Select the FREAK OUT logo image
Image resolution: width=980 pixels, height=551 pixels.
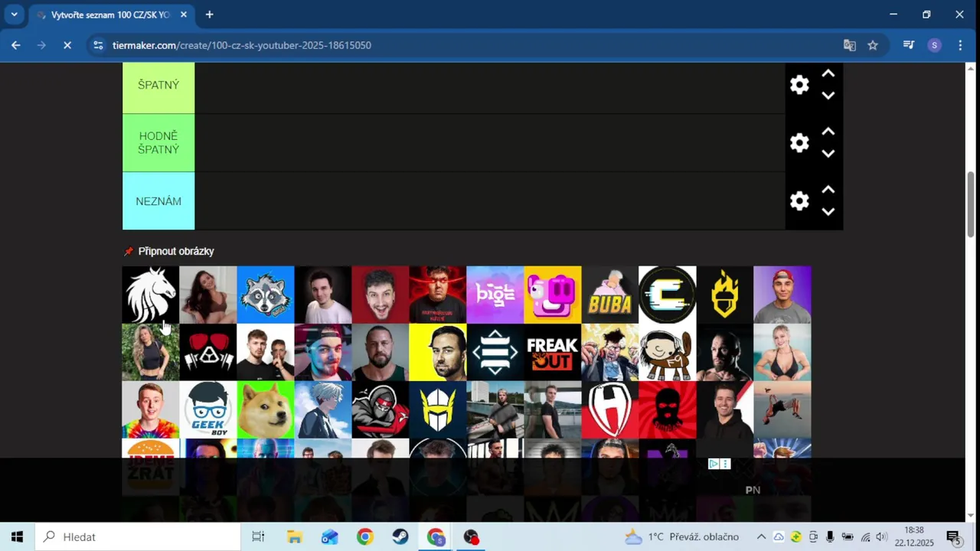[x=553, y=352]
